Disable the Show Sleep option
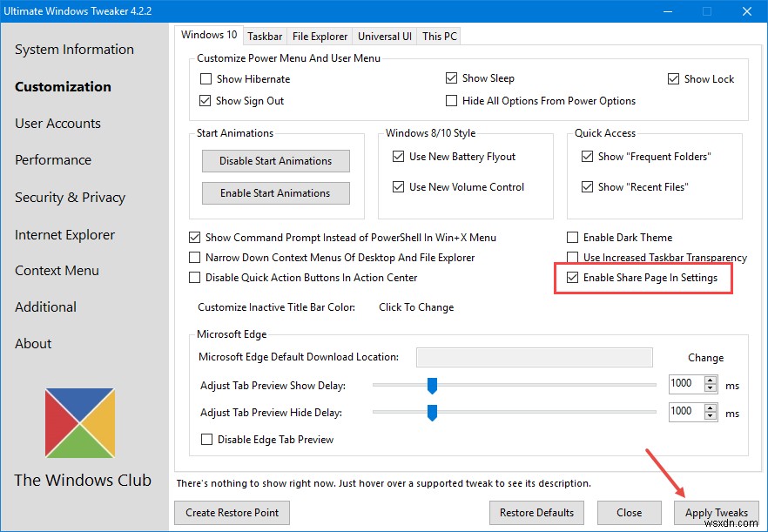This screenshot has height=532, width=768. (452, 77)
